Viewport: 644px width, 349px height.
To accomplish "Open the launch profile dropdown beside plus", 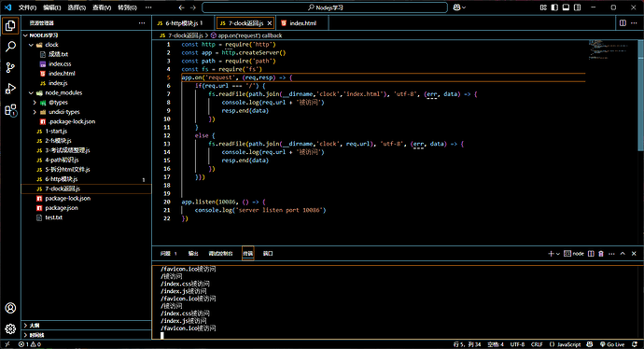I will click(558, 254).
